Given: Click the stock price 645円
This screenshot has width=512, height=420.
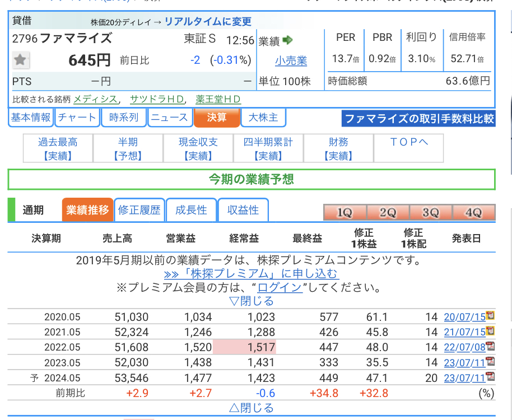Looking at the screenshot, I should tap(90, 60).
